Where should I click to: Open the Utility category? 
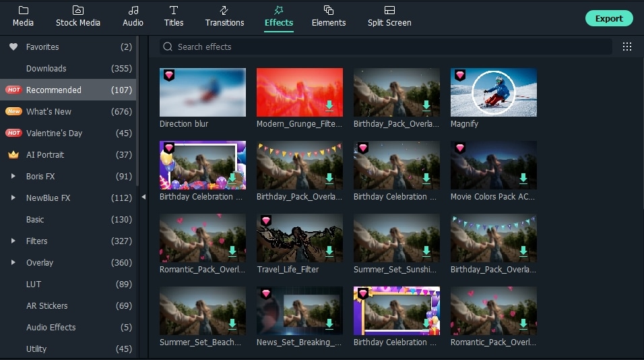click(68, 349)
